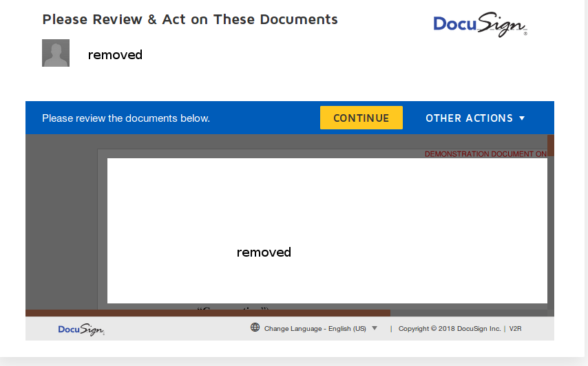Select the vertical scrollbar thumb of the document viewer
588x366 pixels.
coord(551,145)
